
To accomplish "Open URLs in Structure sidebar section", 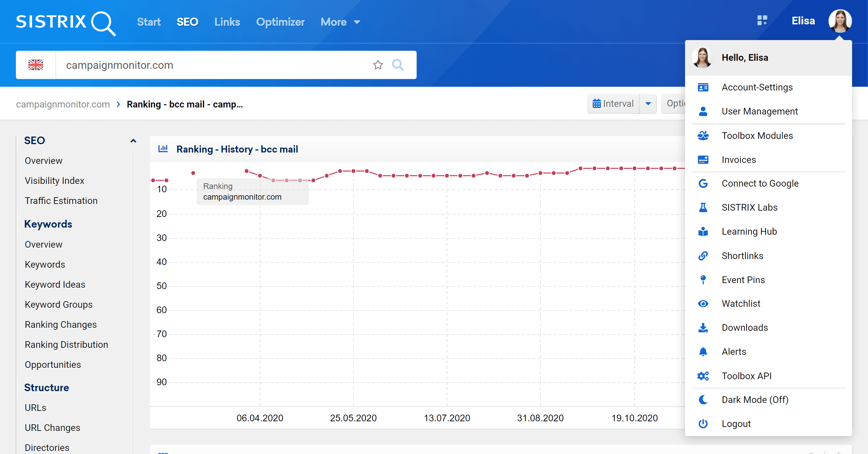I will tap(35, 408).
